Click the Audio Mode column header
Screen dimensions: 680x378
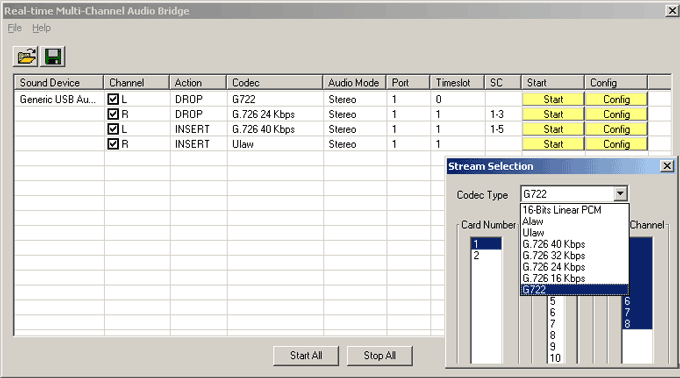355,82
